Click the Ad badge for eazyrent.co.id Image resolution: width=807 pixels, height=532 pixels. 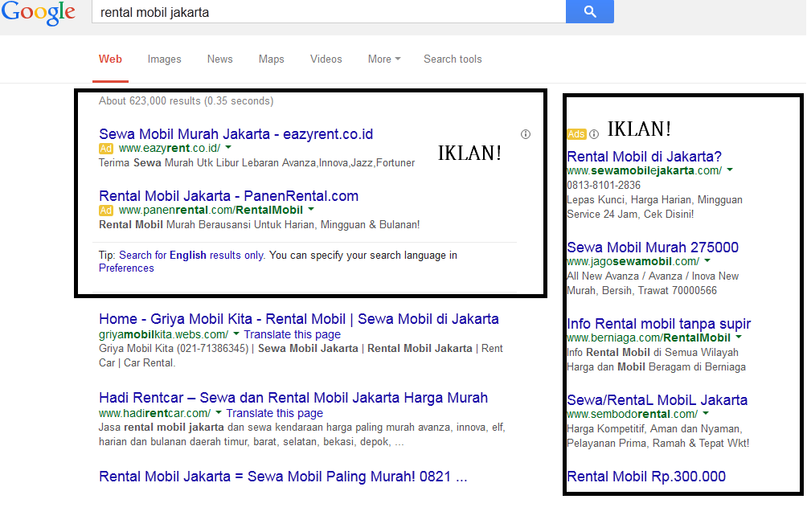click(106, 149)
